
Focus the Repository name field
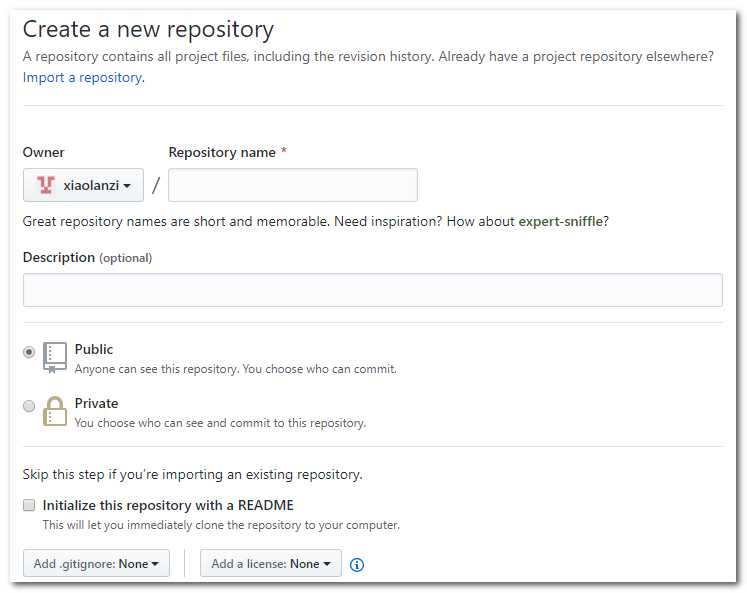coord(293,185)
